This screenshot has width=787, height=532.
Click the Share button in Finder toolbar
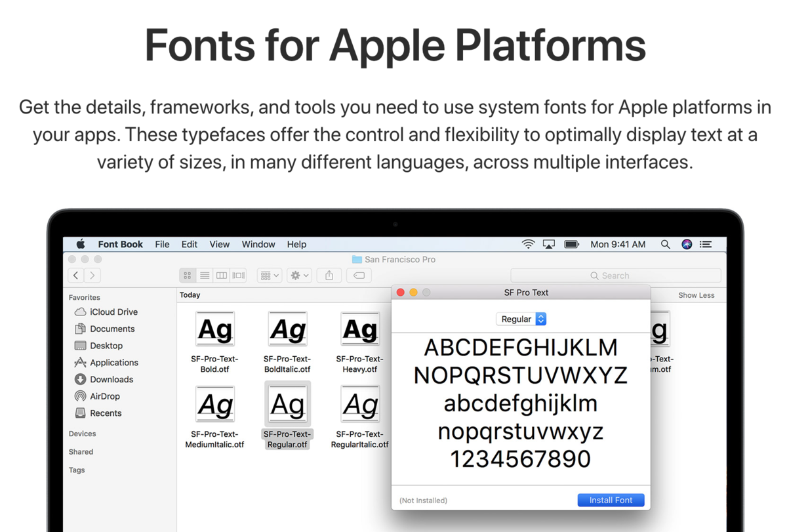tap(329, 276)
